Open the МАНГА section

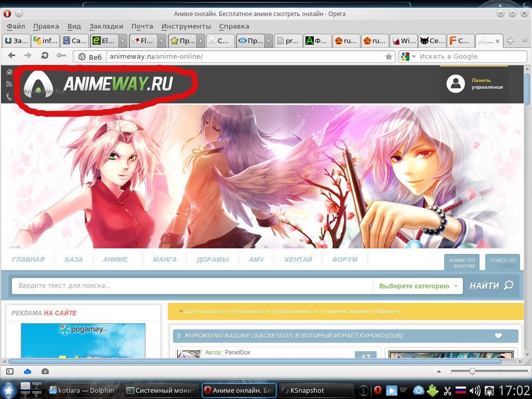tap(165, 260)
